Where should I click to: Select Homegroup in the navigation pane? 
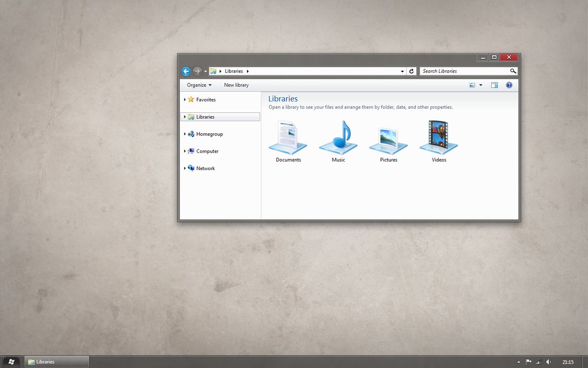pos(209,134)
